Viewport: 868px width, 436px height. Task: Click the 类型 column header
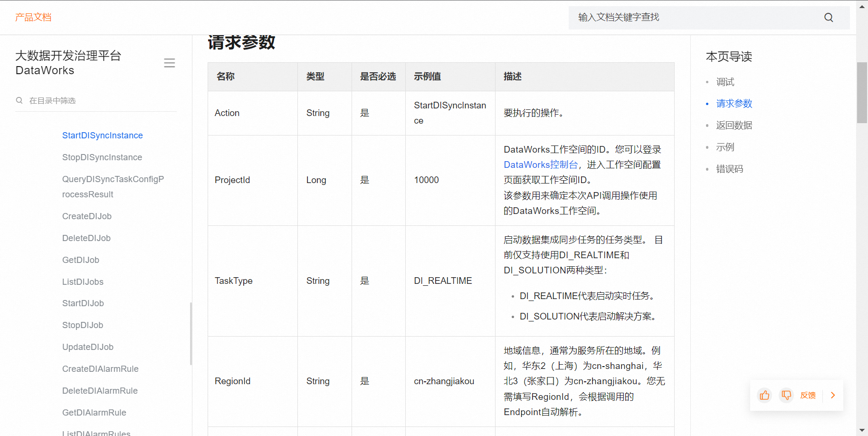tap(315, 77)
